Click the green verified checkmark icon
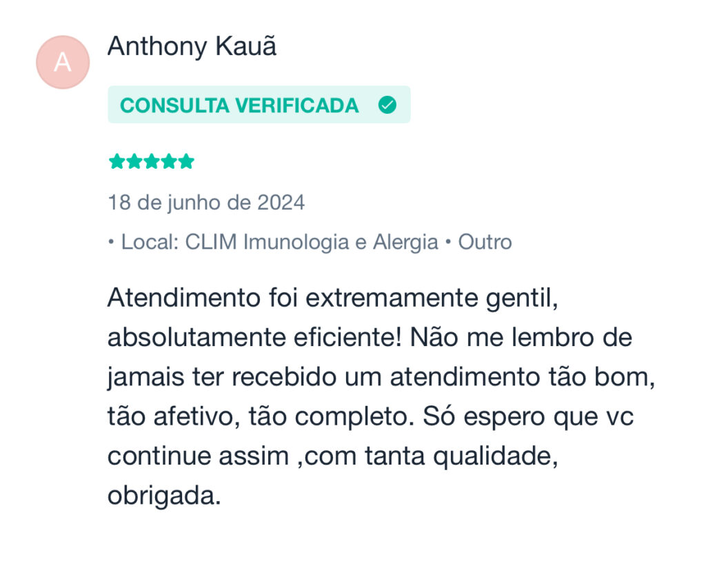The width and height of the screenshot is (706, 588). pyautogui.click(x=387, y=105)
